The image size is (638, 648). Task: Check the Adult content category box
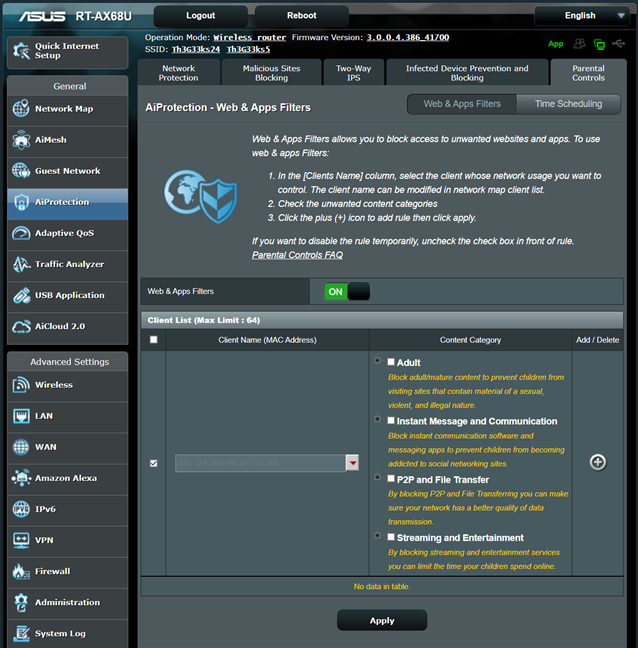391,362
